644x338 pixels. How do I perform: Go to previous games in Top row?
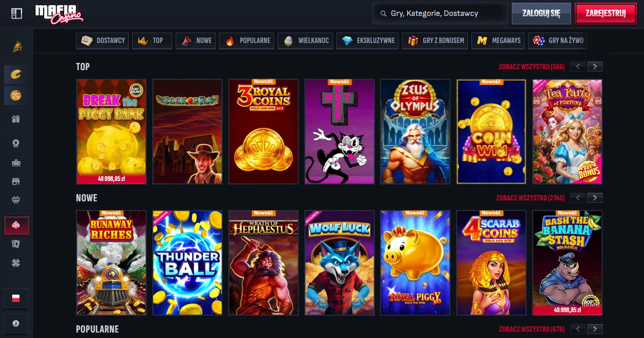pyautogui.click(x=578, y=67)
